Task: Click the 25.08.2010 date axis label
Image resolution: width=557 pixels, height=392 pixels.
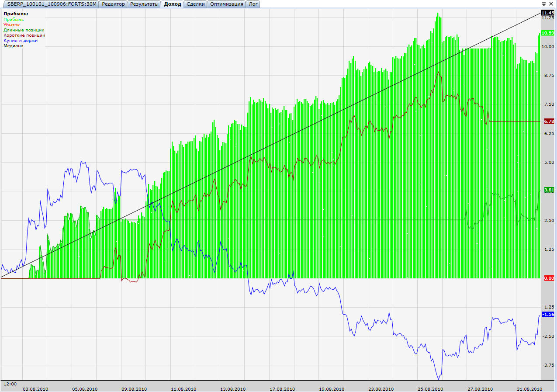Action: 430,389
